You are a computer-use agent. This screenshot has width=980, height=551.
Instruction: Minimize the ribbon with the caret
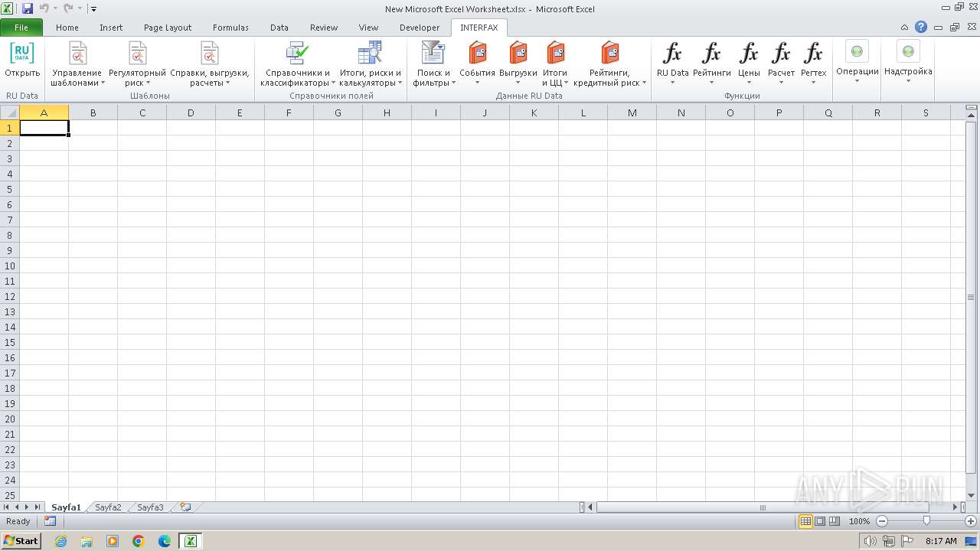[905, 27]
